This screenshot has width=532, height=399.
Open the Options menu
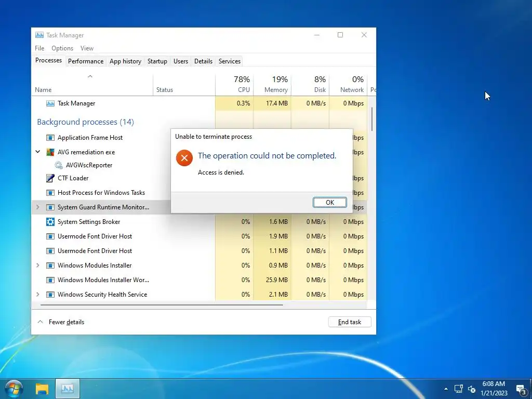tap(62, 48)
